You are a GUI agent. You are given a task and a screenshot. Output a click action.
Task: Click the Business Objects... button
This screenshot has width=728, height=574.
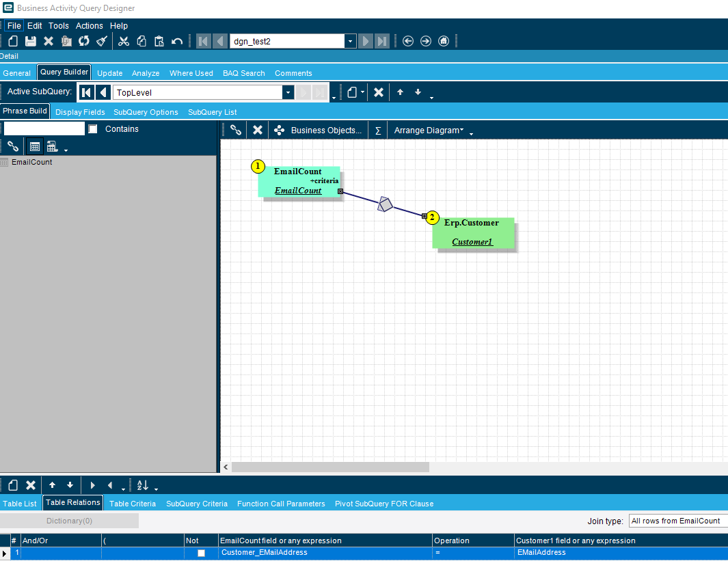click(318, 131)
